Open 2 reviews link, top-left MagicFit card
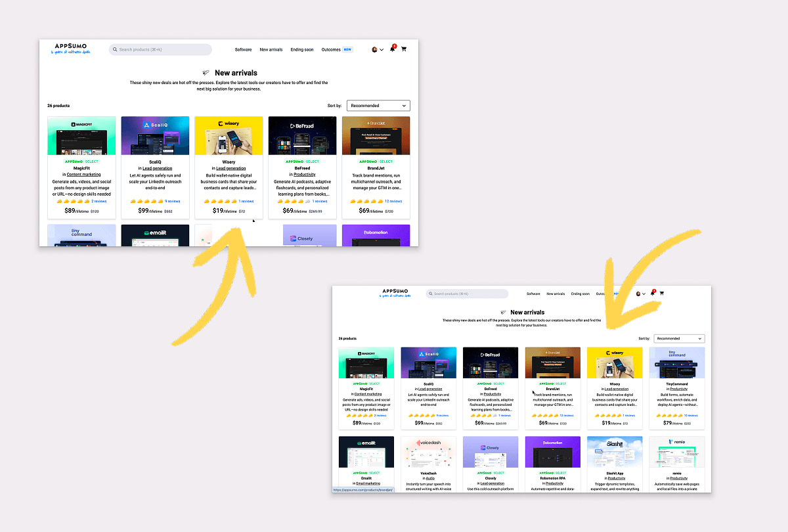788x532 pixels. click(x=99, y=202)
